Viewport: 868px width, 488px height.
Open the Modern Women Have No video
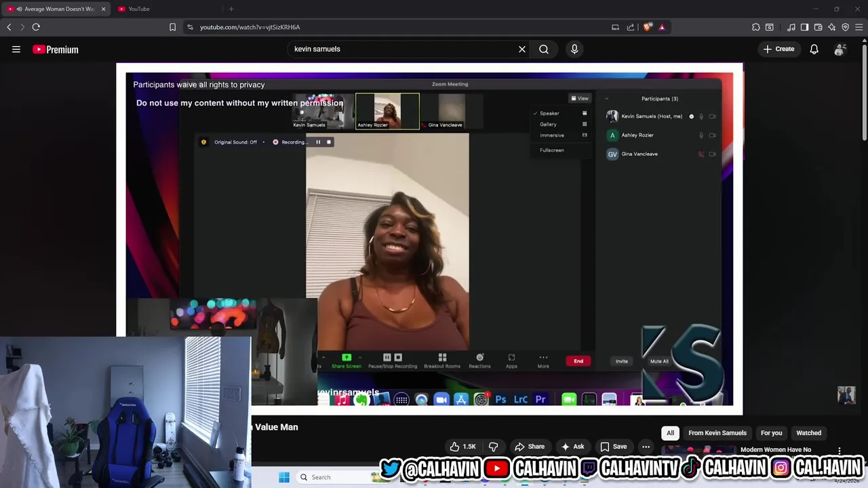(x=775, y=449)
